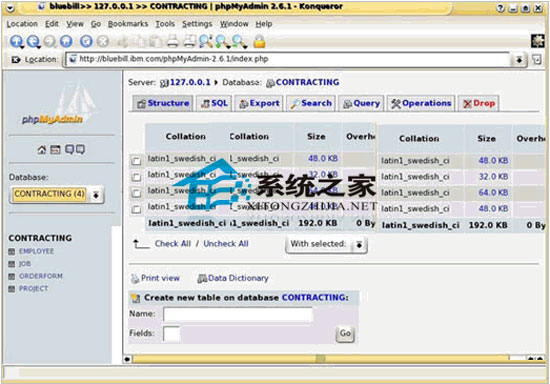
Task: Click the Paste clipboard toolbar icon
Action: tap(155, 41)
